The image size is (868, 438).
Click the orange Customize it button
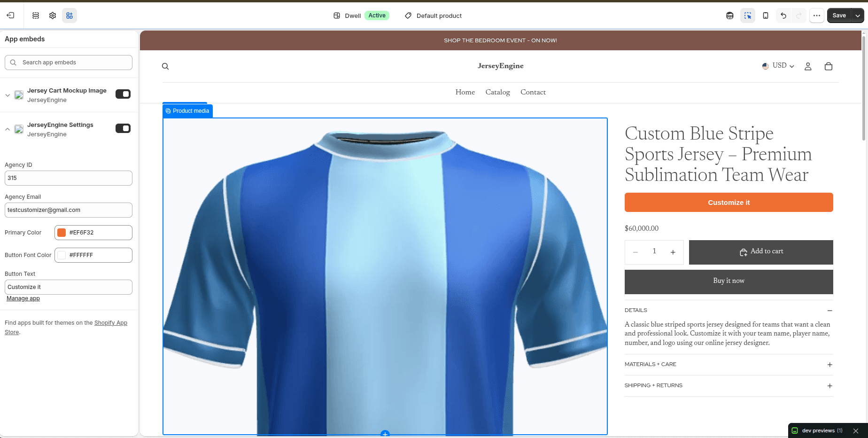[729, 203]
